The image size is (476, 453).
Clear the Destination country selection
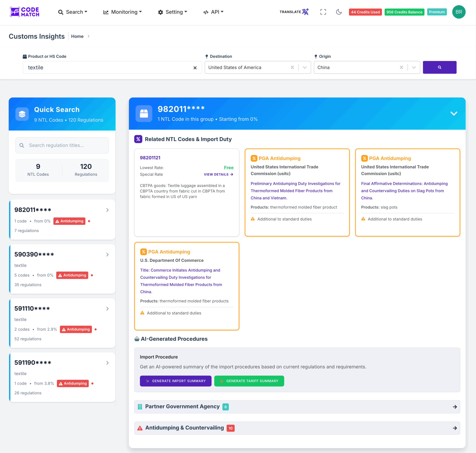click(292, 67)
